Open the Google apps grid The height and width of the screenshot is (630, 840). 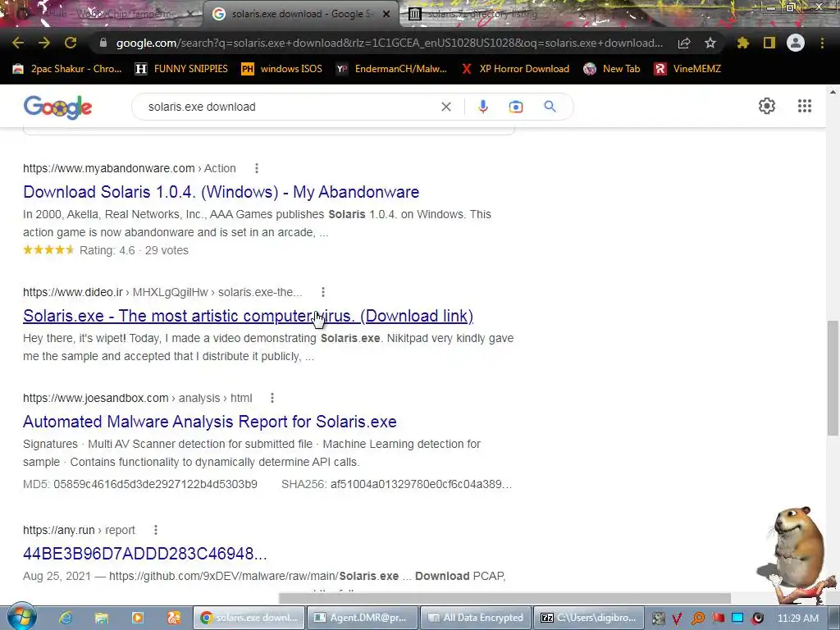click(805, 106)
